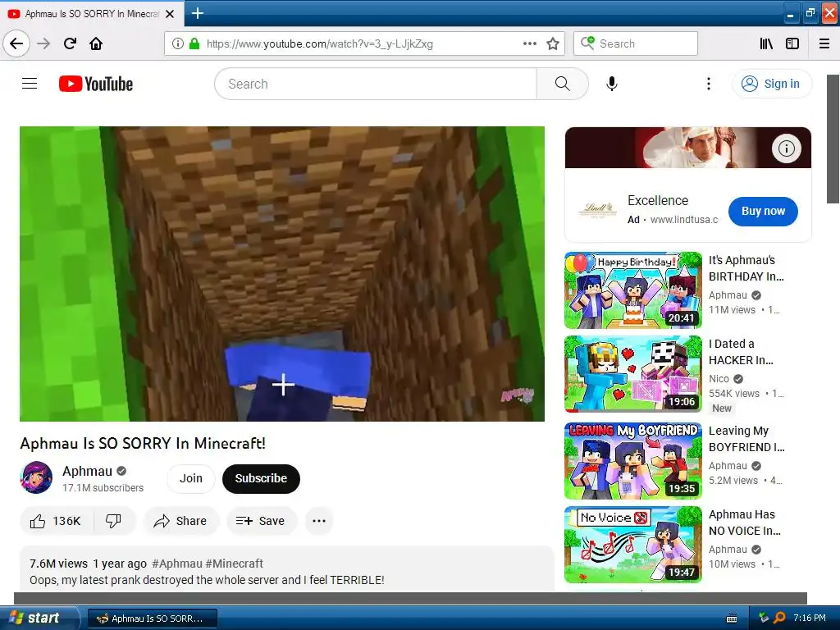Image resolution: width=840 pixels, height=630 pixels.
Task: Click the #Aphmau hashtag
Action: 177,564
